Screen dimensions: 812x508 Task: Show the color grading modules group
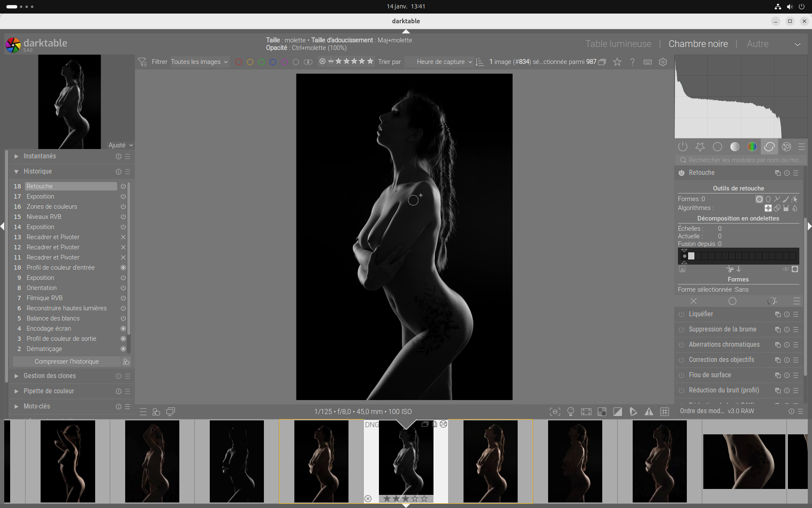point(752,146)
